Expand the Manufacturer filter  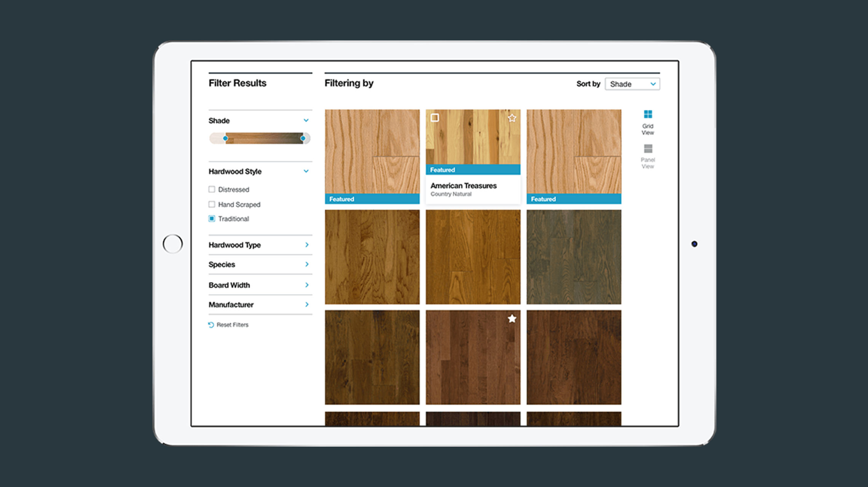(260, 305)
